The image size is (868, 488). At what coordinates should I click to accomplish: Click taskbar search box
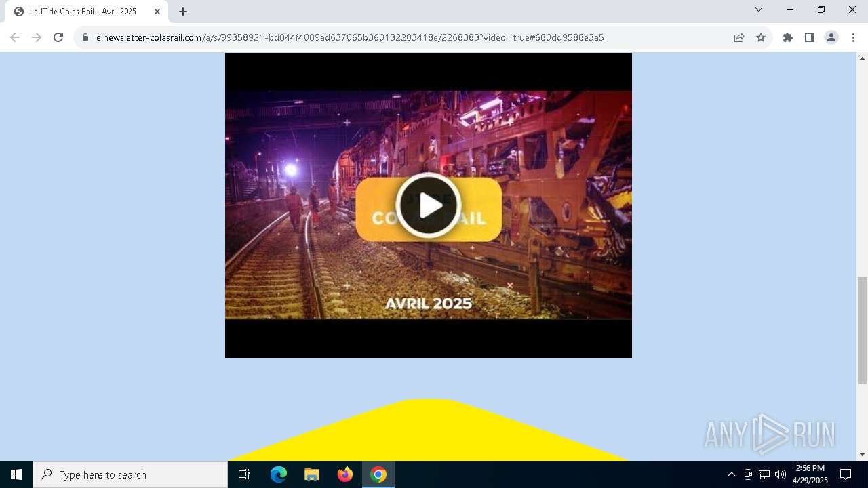point(130,474)
